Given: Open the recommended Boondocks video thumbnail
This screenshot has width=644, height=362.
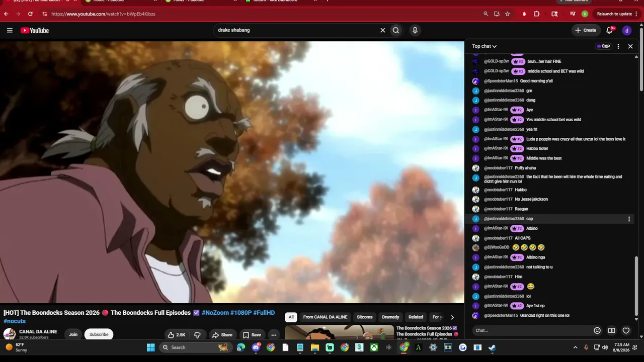Looking at the screenshot, I should [x=340, y=332].
